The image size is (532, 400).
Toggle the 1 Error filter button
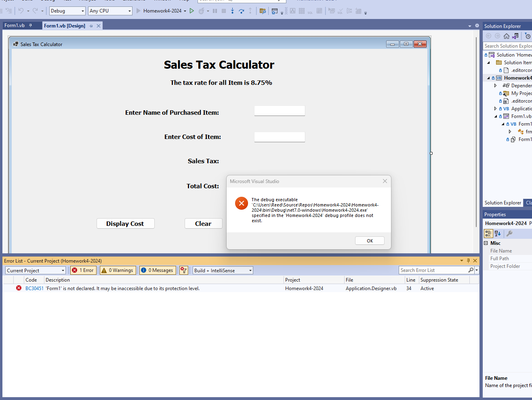[x=83, y=270]
